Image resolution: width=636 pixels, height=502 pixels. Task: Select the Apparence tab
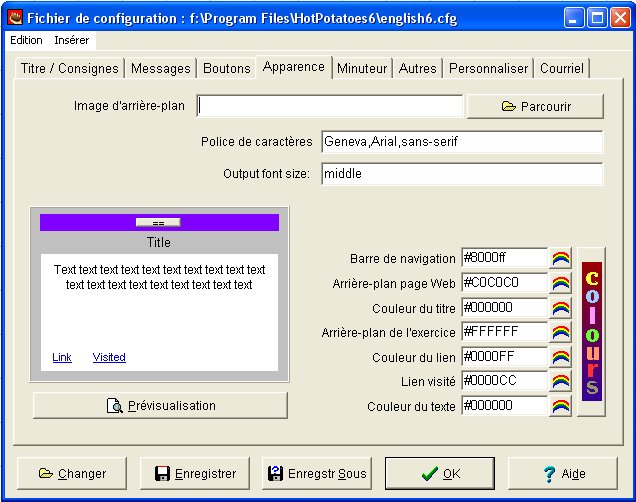pyautogui.click(x=294, y=67)
